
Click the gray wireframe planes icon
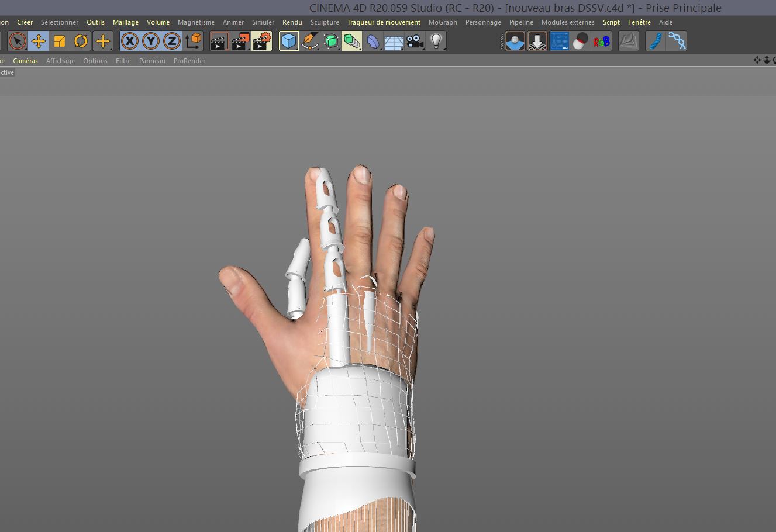point(629,41)
